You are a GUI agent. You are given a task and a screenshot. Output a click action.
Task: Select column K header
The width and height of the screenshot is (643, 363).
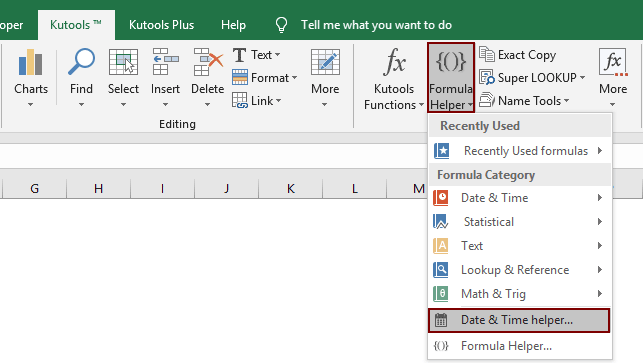[291, 188]
